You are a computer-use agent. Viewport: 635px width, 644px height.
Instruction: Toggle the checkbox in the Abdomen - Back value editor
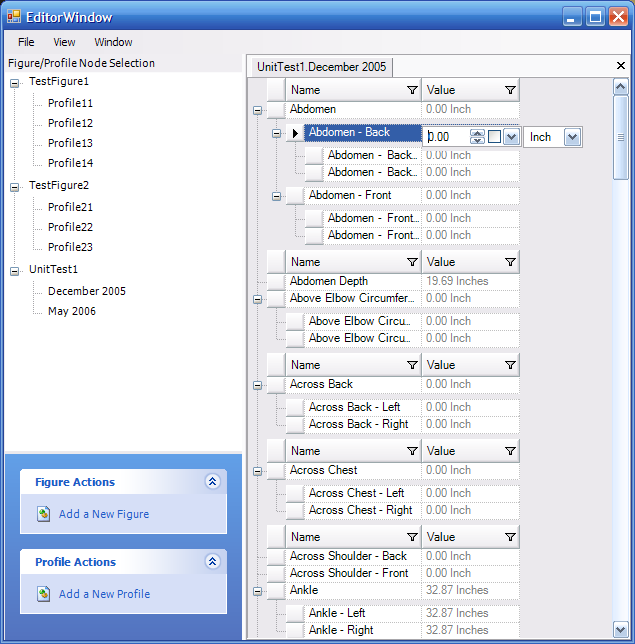tap(494, 136)
